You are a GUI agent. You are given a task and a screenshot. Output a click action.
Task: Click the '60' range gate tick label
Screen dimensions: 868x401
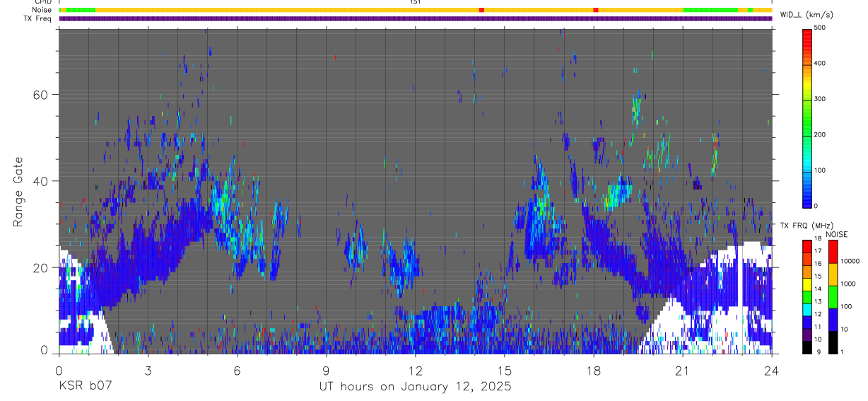pos(42,94)
